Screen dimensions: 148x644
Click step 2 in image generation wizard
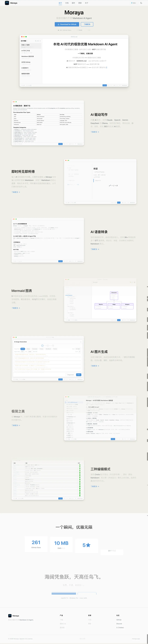click(48, 346)
